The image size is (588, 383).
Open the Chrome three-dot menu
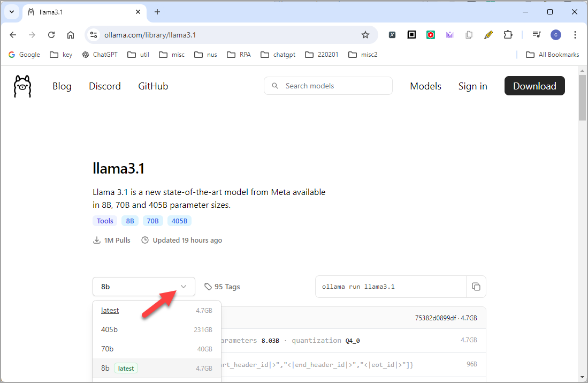click(x=575, y=35)
